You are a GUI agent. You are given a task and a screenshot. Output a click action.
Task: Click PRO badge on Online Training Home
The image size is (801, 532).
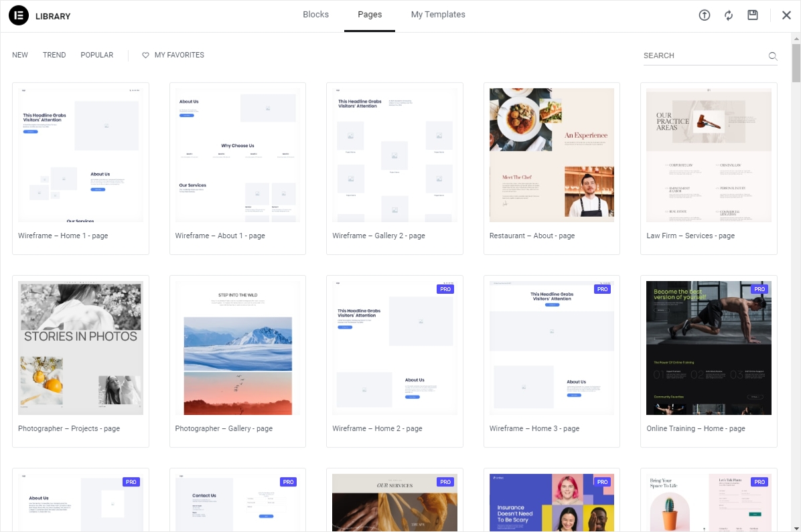[x=759, y=289]
